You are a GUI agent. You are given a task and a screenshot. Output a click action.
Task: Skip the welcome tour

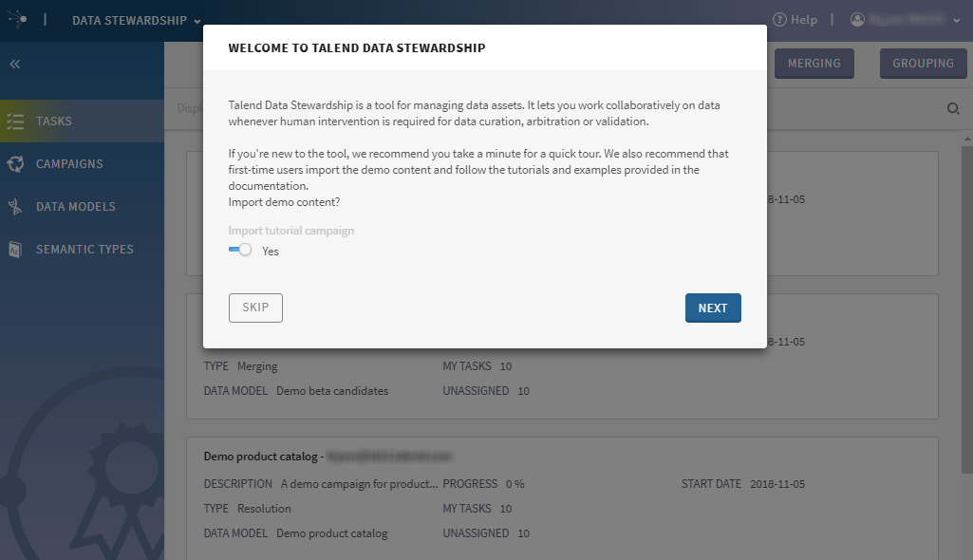pos(255,308)
